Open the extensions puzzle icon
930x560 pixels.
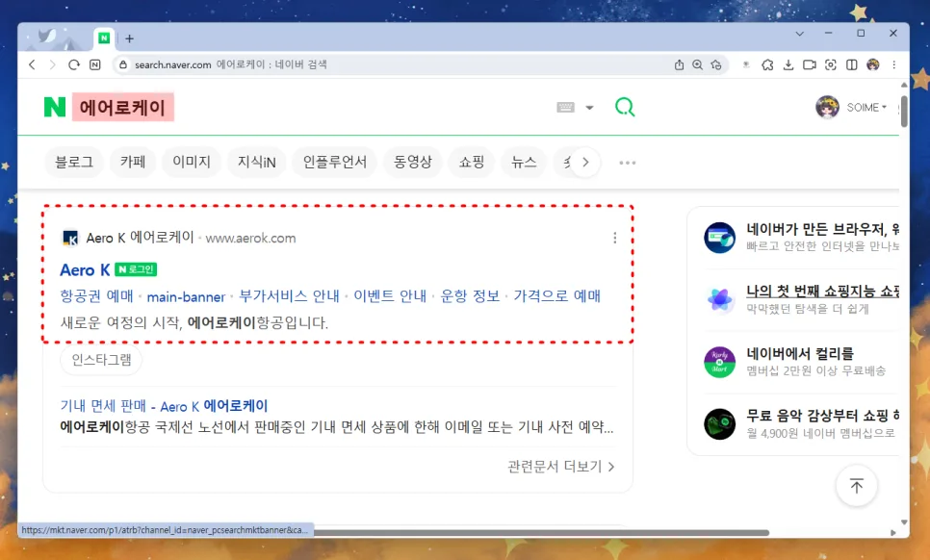point(767,64)
